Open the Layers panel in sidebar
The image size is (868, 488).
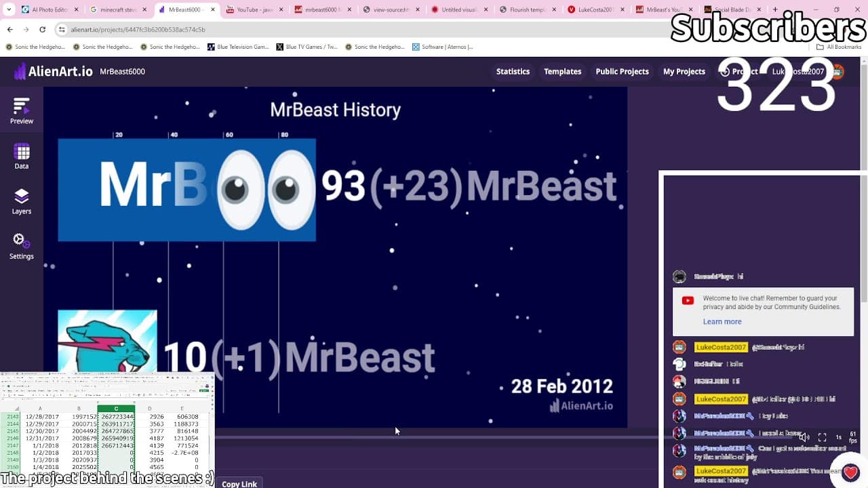coord(21,201)
